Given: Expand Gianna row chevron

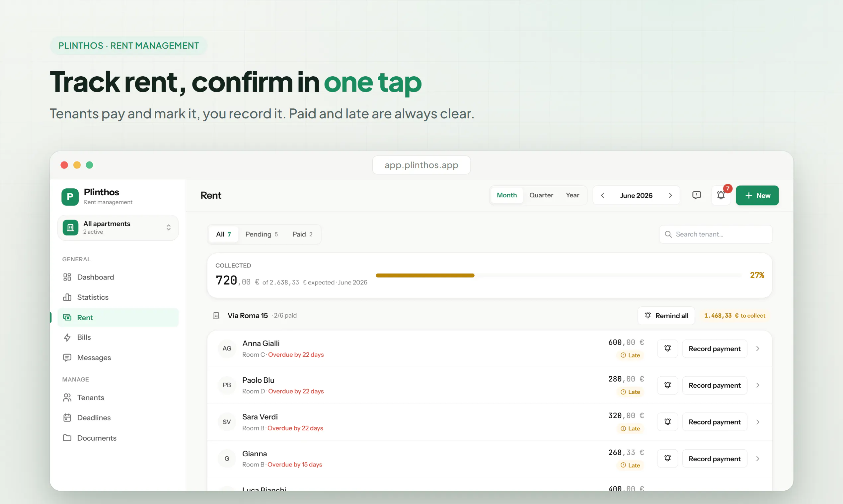Looking at the screenshot, I should (x=758, y=459).
